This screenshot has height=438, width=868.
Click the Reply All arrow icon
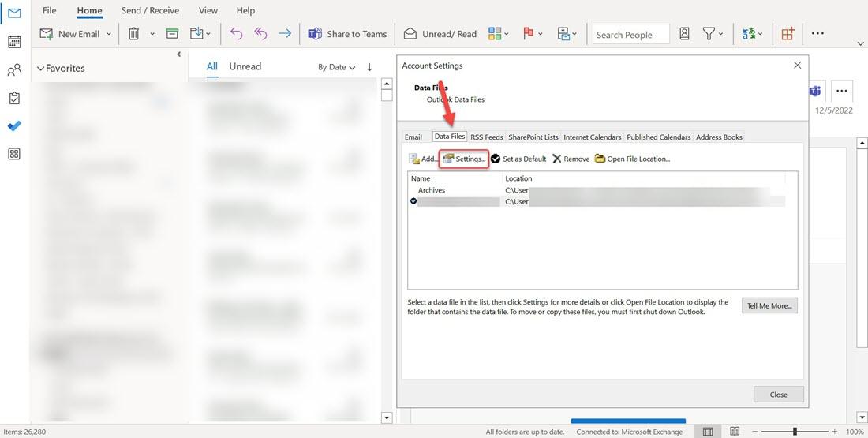point(260,34)
